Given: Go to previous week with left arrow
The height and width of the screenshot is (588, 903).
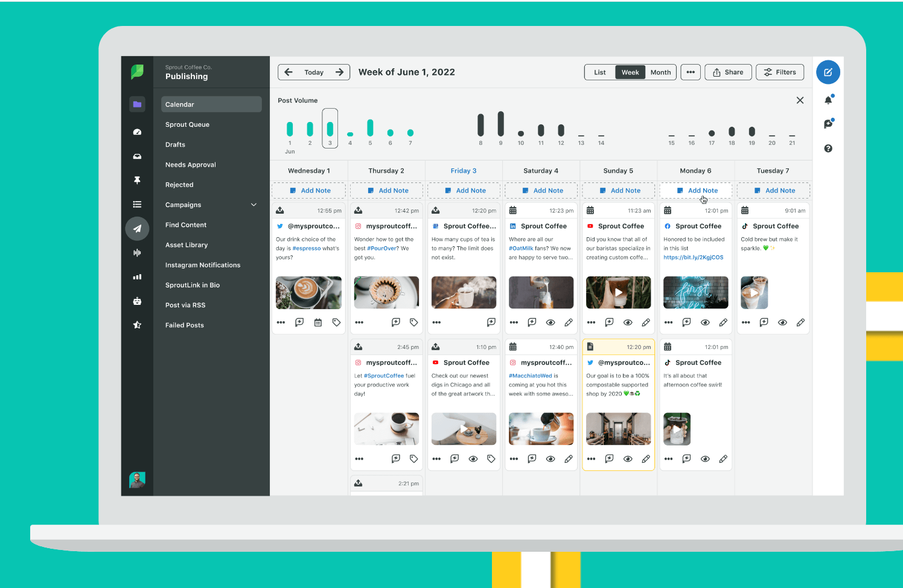Looking at the screenshot, I should click(x=289, y=72).
